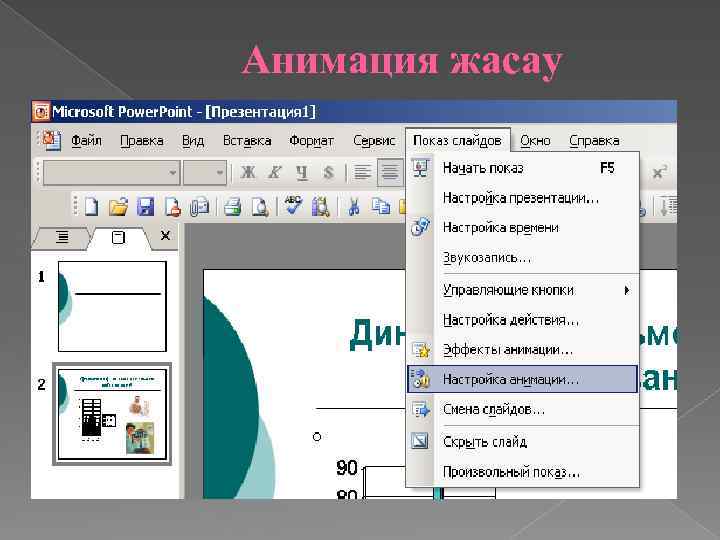This screenshot has height=540, width=720.
Task: Open the Правка menu
Action: pos(141,141)
